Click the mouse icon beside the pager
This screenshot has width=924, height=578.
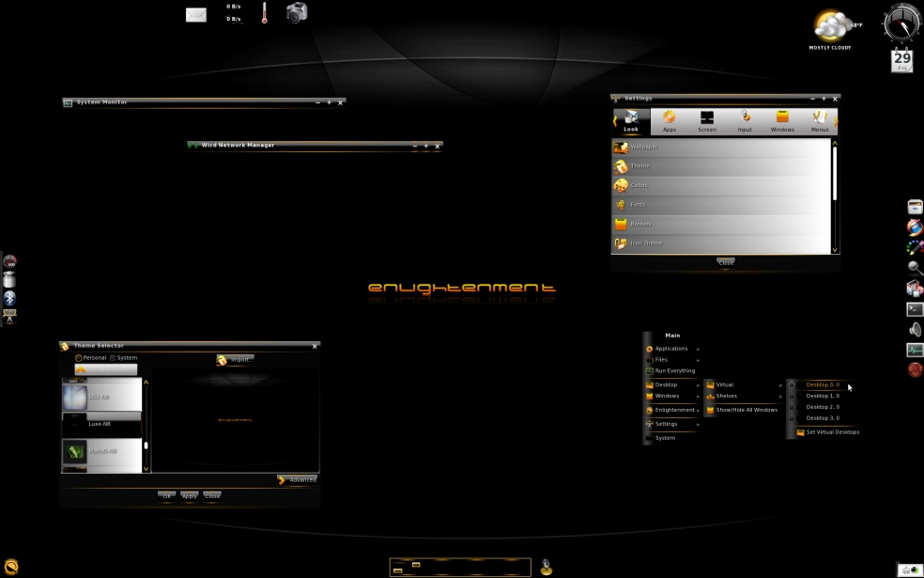pos(547,567)
